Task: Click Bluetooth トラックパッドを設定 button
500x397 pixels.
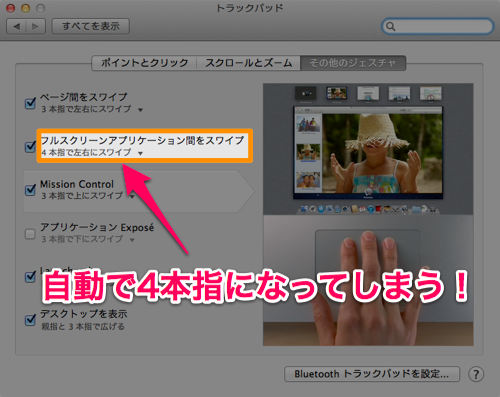Action: click(372, 374)
